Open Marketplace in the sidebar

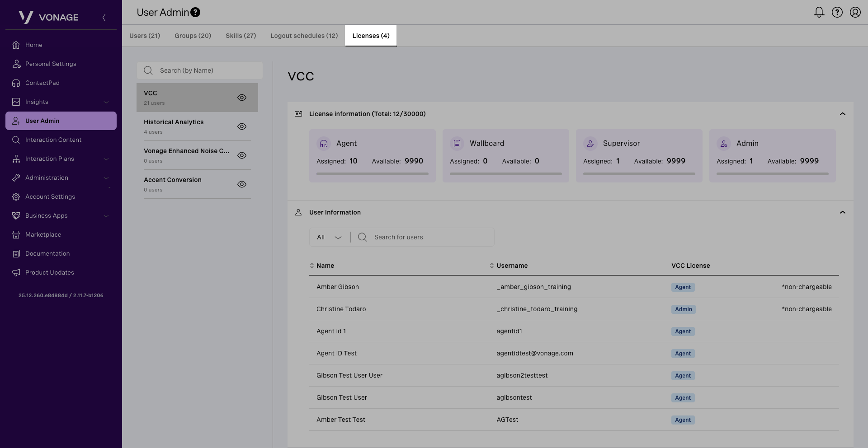(x=43, y=234)
